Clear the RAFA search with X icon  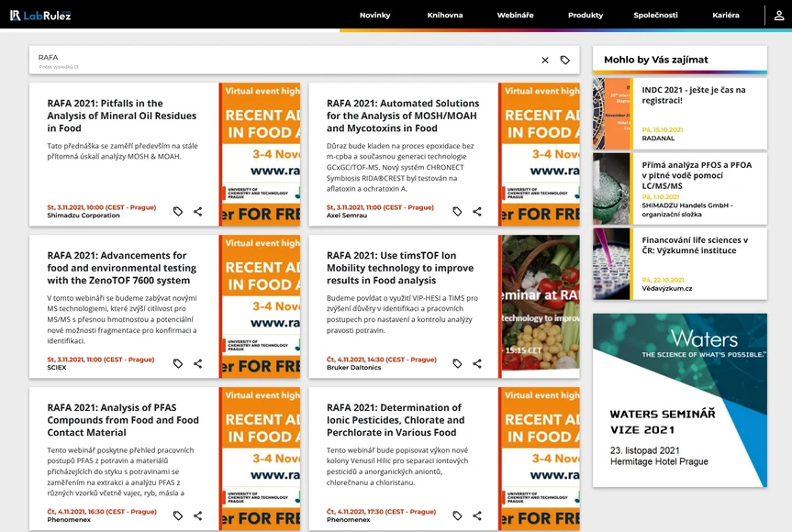545,60
